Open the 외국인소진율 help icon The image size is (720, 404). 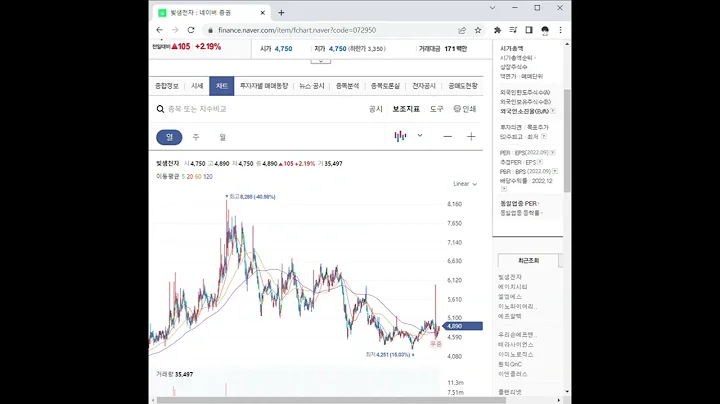553,111
